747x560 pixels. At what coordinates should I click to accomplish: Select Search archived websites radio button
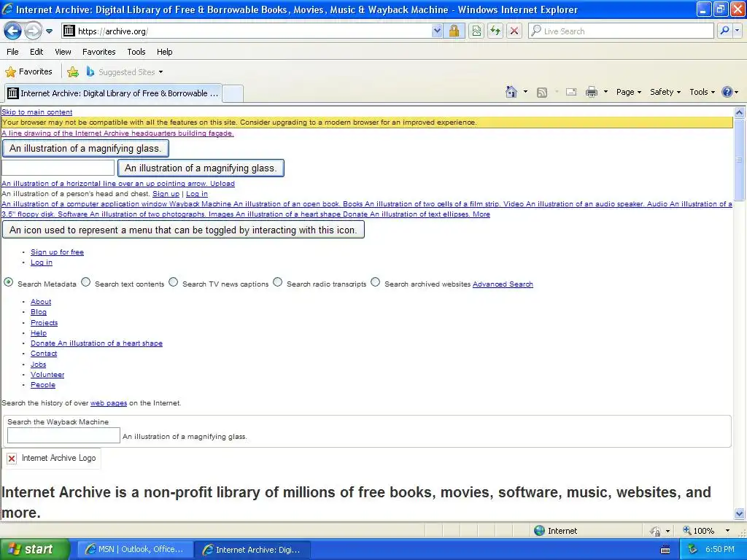tap(376, 282)
